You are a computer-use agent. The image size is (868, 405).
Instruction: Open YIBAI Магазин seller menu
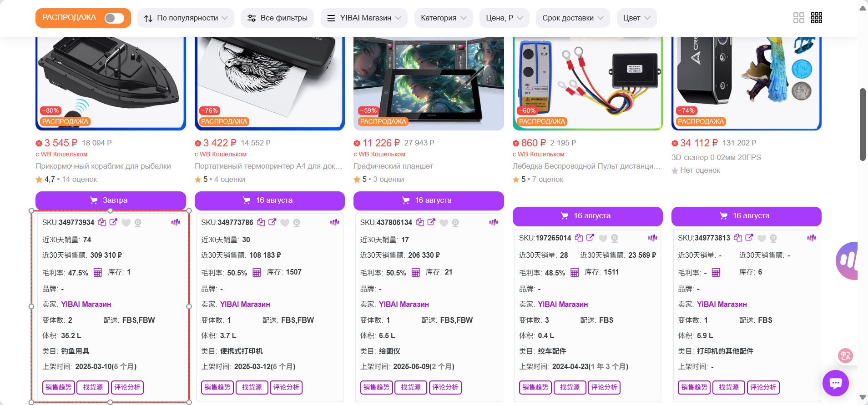(364, 18)
